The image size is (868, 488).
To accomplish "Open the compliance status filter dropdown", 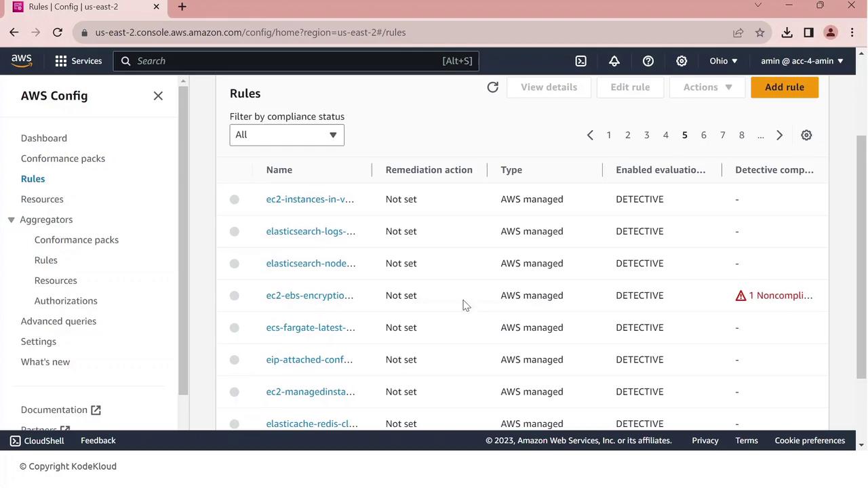I will click(287, 135).
